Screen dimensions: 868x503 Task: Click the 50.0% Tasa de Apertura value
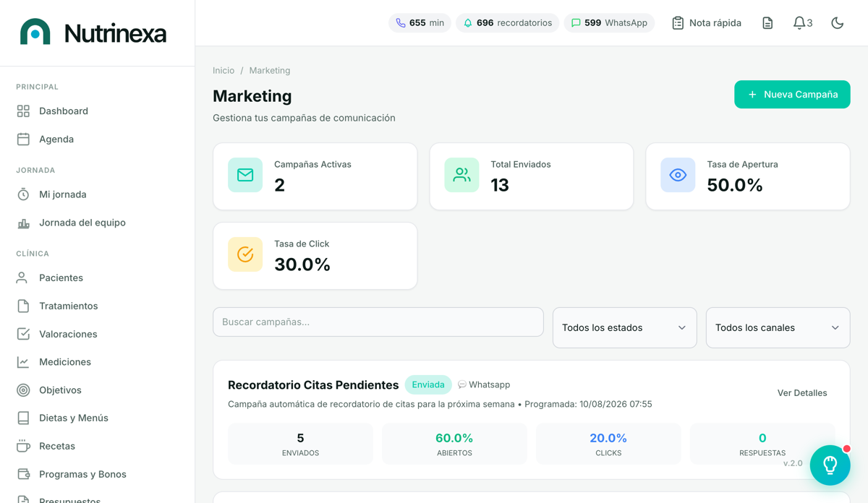pyautogui.click(x=735, y=185)
